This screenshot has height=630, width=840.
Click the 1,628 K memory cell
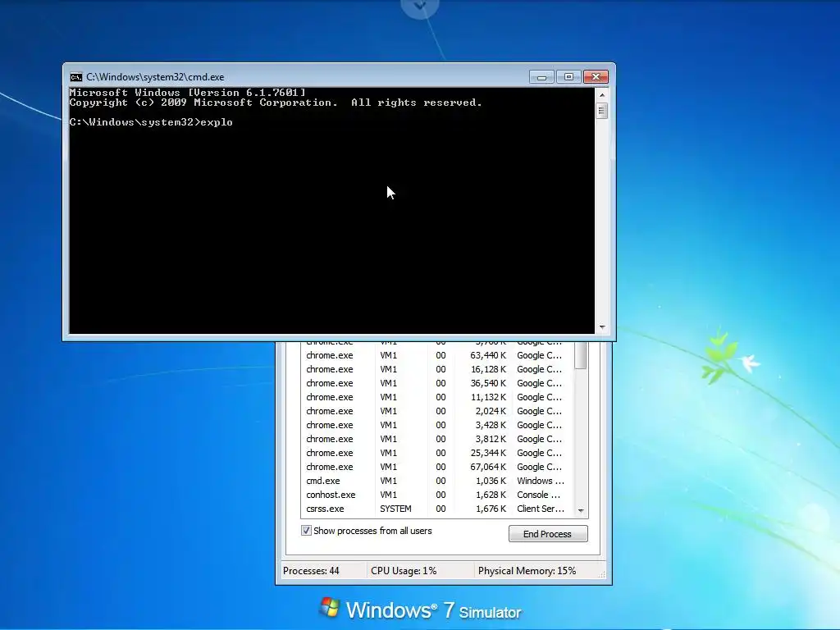(491, 495)
